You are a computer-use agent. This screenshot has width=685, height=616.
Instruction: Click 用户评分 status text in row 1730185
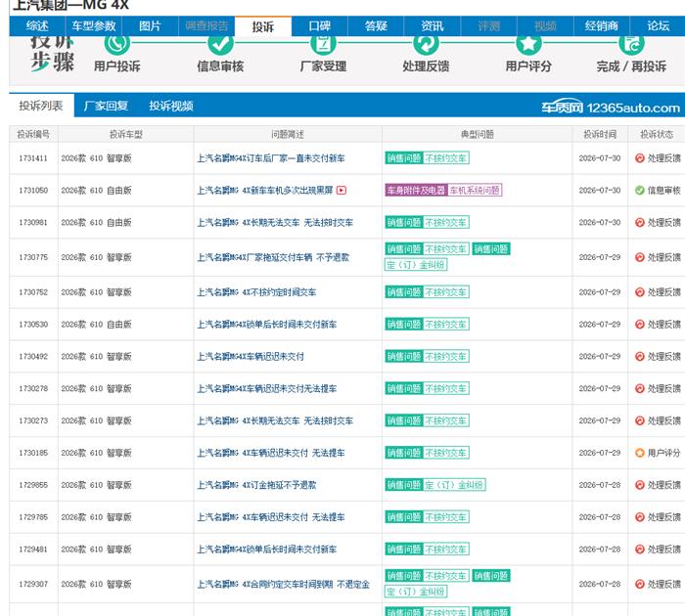[x=664, y=453]
